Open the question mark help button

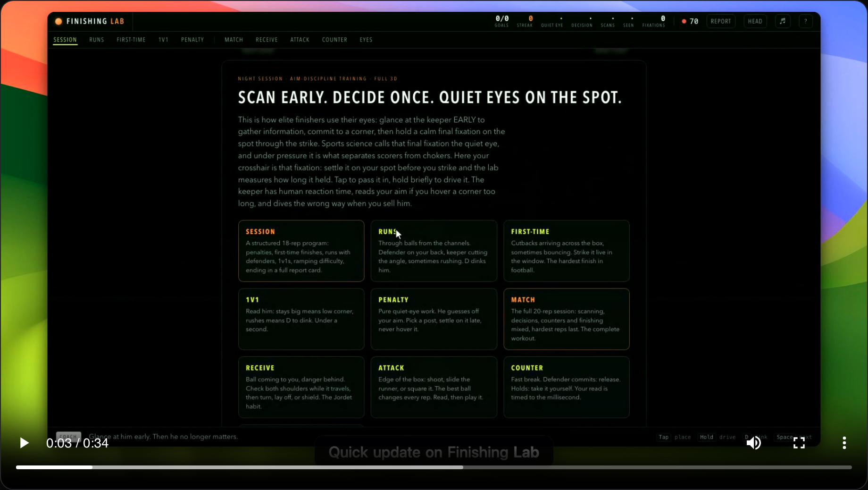(x=806, y=21)
